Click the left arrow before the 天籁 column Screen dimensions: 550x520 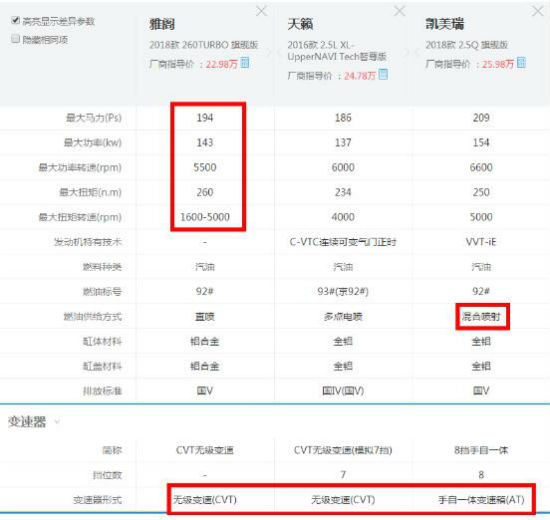280,53
